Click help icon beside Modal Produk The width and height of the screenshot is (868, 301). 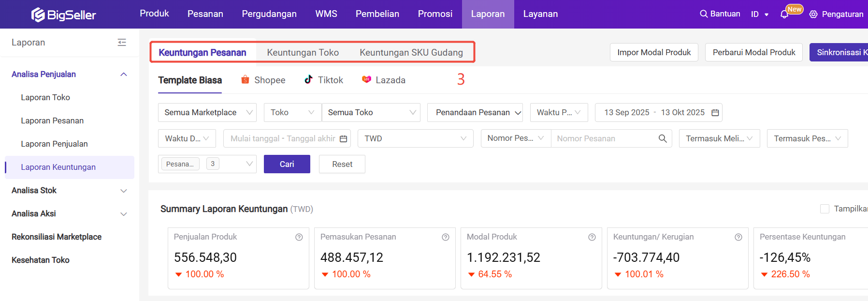[x=592, y=237]
